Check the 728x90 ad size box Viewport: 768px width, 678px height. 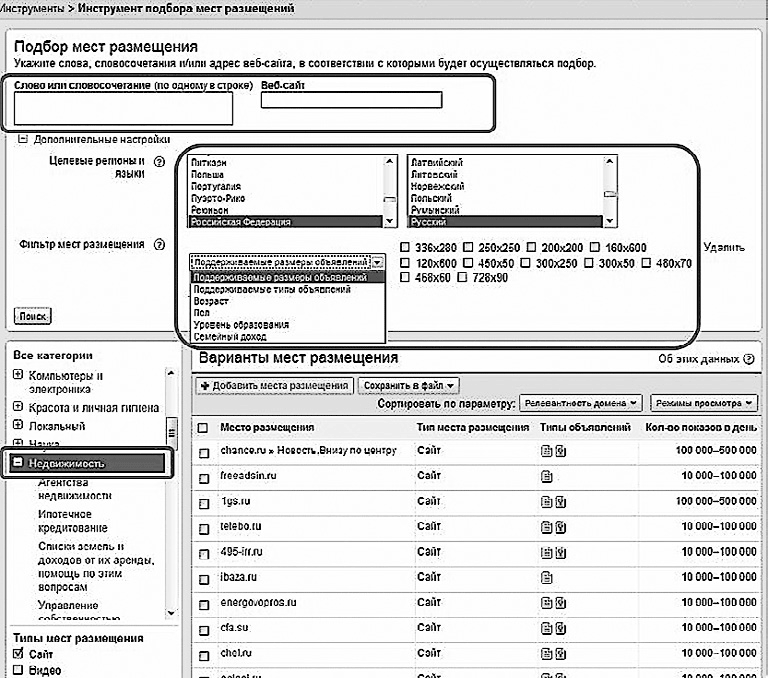pyautogui.click(x=462, y=277)
